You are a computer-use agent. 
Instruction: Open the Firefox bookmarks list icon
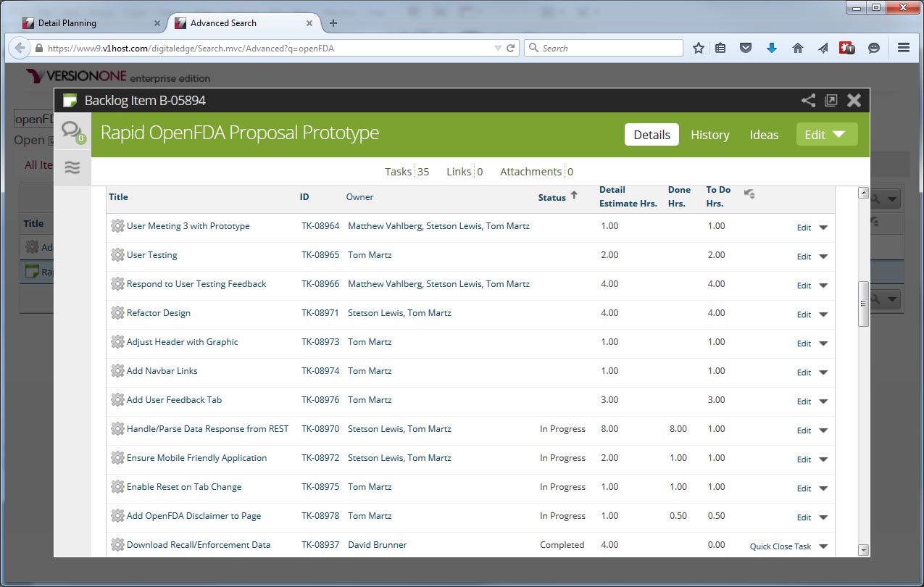[x=720, y=48]
